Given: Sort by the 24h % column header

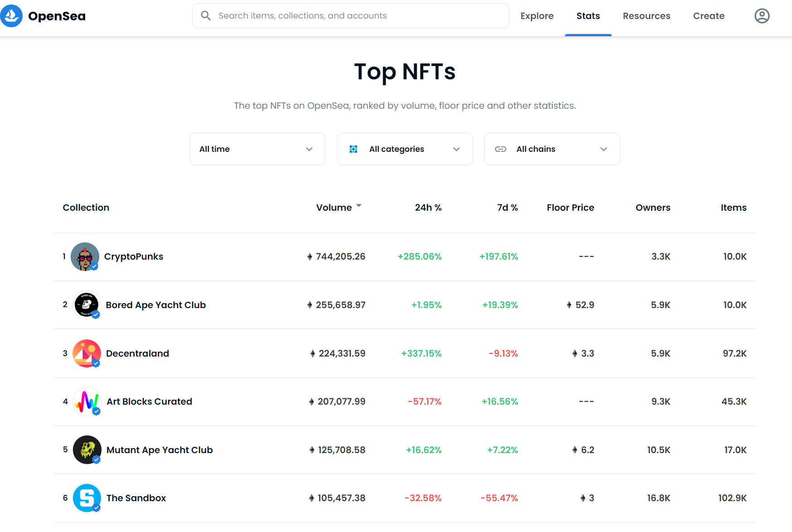Looking at the screenshot, I should tap(428, 208).
